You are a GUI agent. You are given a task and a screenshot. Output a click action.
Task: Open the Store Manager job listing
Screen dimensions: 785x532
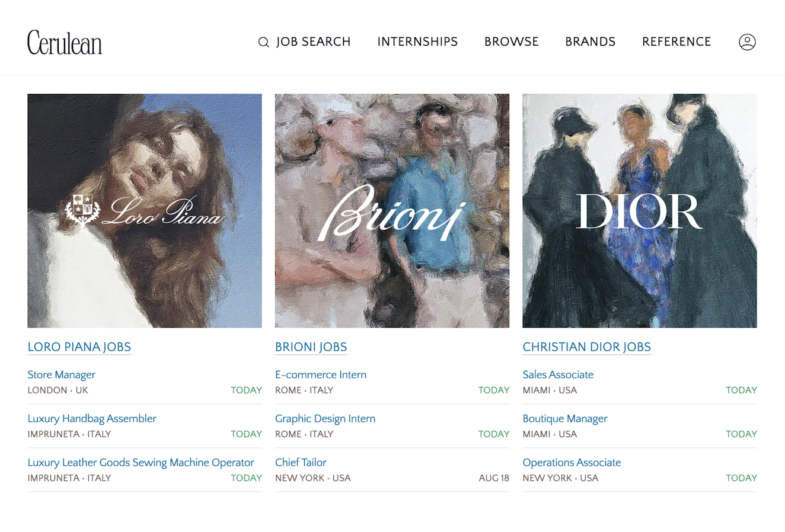coord(62,374)
